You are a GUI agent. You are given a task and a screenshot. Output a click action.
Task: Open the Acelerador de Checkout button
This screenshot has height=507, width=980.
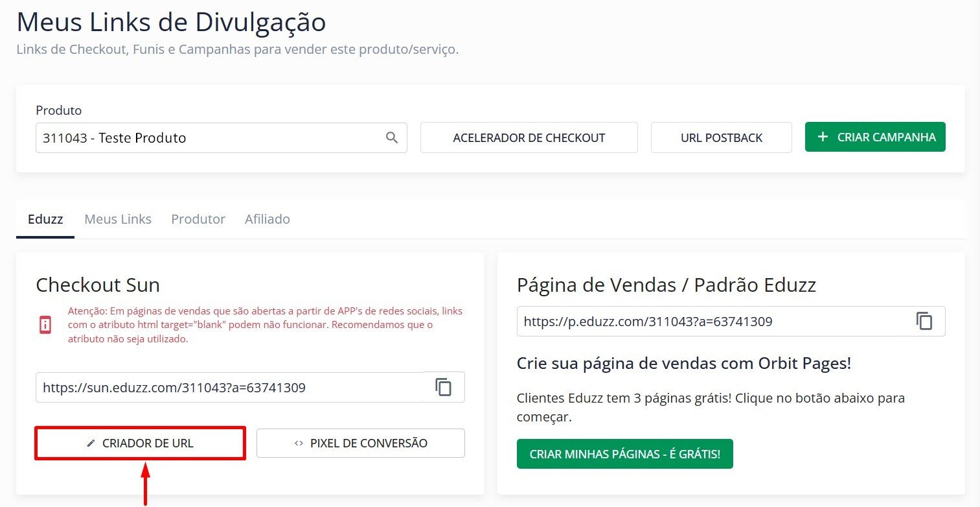click(529, 138)
